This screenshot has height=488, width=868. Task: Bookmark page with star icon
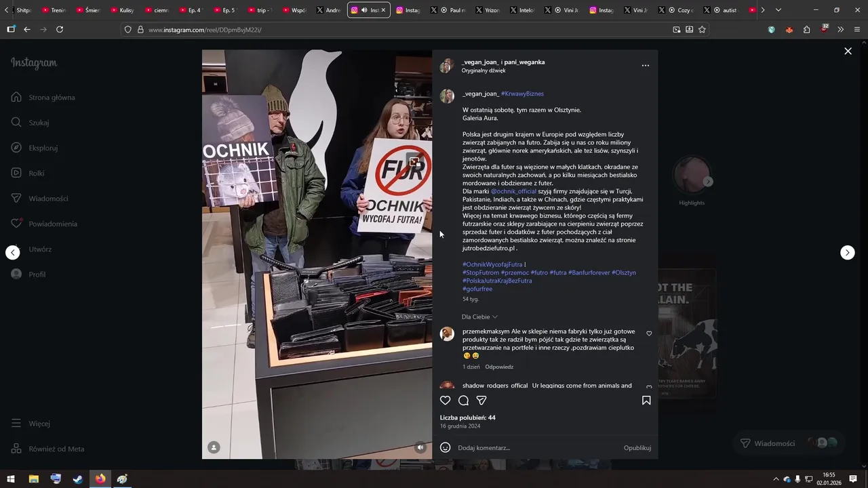tap(702, 29)
